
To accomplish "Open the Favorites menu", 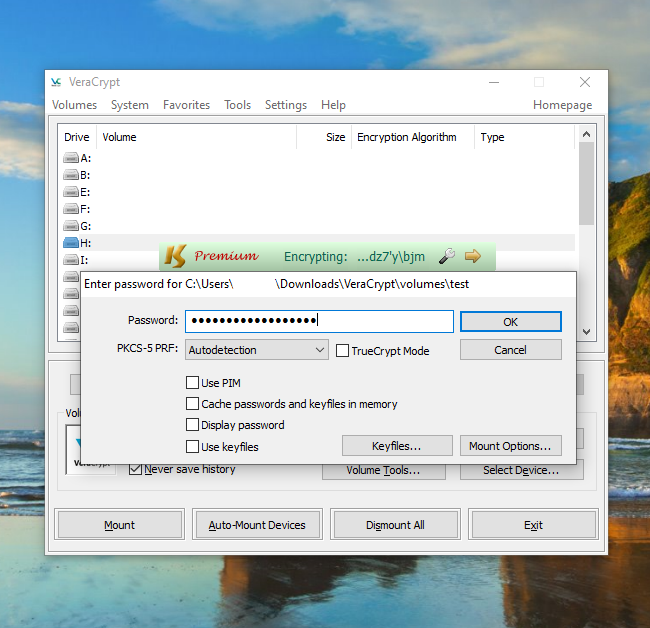I will pyautogui.click(x=187, y=105).
